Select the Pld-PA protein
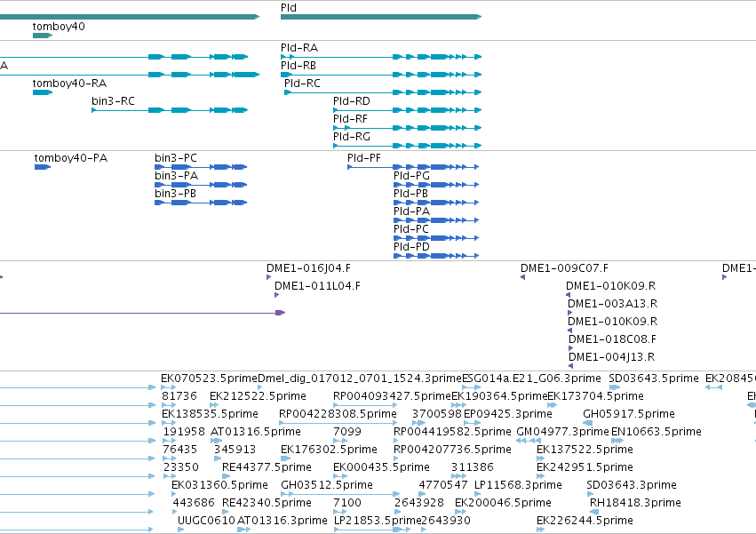The image size is (756, 534). click(x=436, y=220)
